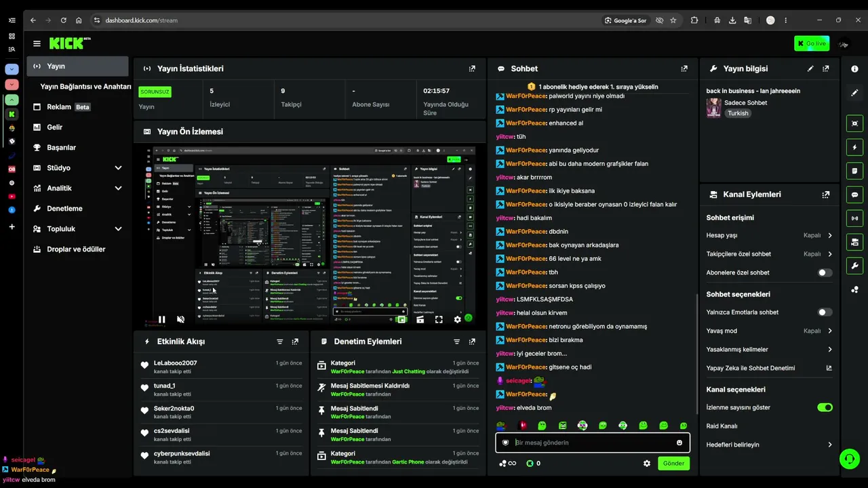Insert the Pepe emote from the quick emote row
Viewport: 868px width, 488px height.
pyautogui.click(x=500, y=426)
